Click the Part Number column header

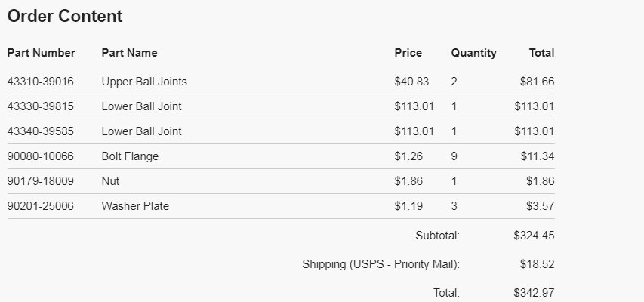pyautogui.click(x=41, y=53)
